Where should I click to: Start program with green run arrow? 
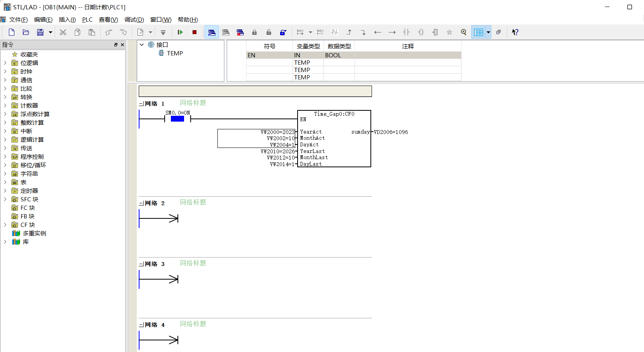[180, 32]
